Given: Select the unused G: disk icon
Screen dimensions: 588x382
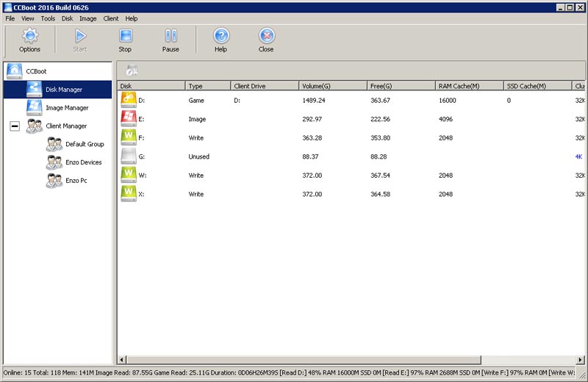Looking at the screenshot, I should tap(128, 156).
